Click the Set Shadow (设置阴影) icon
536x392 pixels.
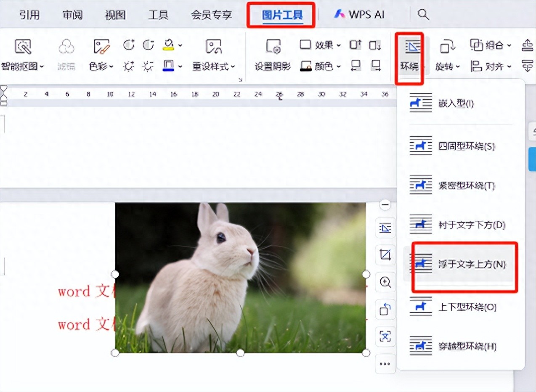(x=273, y=47)
